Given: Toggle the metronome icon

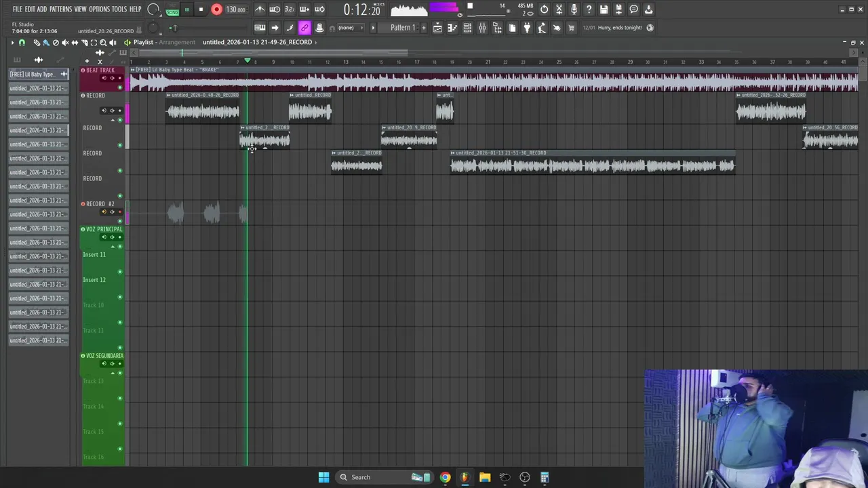Looking at the screenshot, I should 260,9.
